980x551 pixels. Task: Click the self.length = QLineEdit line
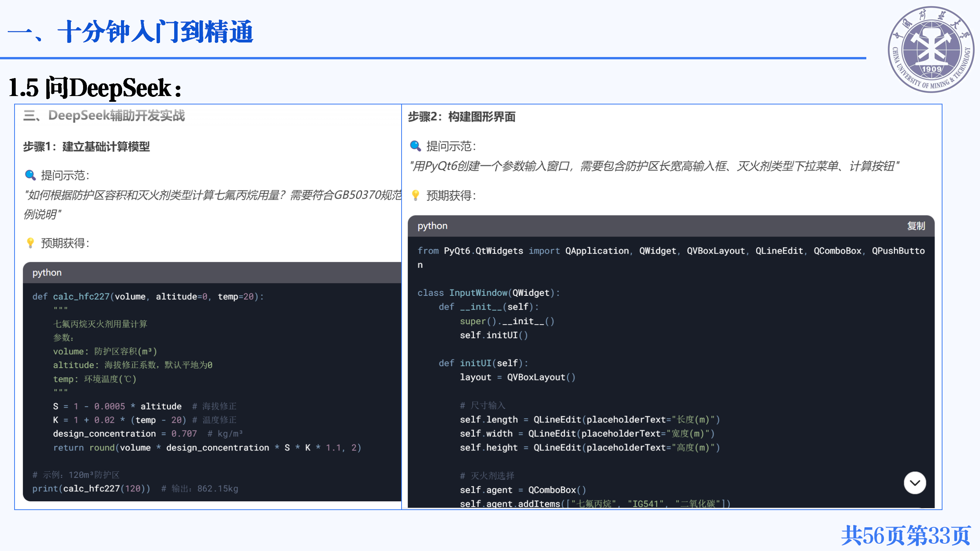point(590,419)
